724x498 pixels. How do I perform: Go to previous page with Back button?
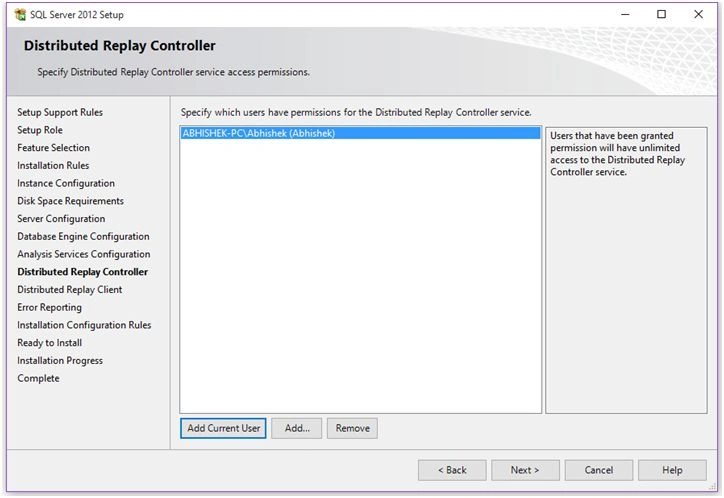pyautogui.click(x=452, y=470)
